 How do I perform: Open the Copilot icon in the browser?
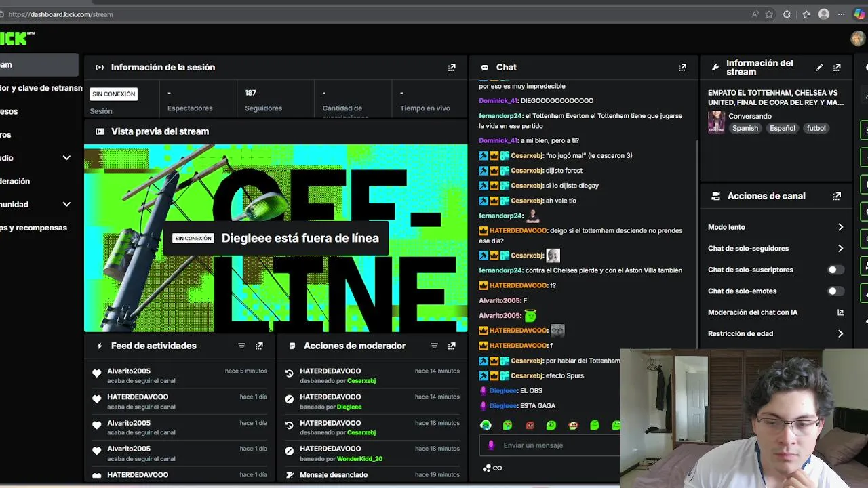coord(859,14)
